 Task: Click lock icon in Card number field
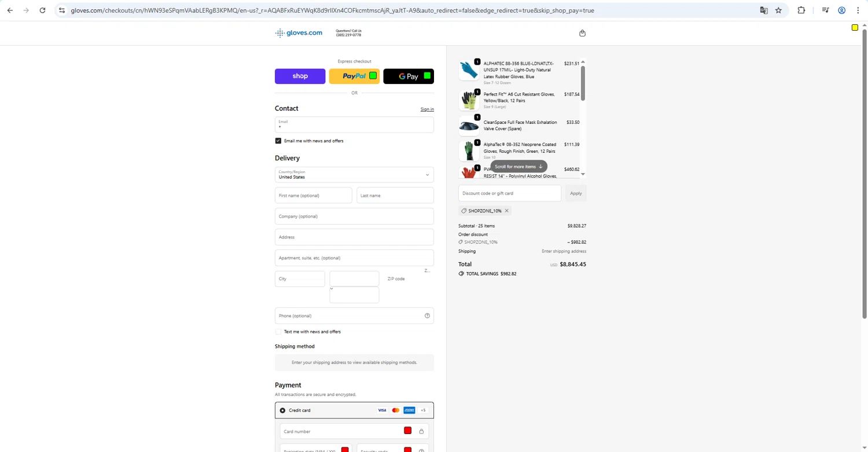(x=421, y=431)
